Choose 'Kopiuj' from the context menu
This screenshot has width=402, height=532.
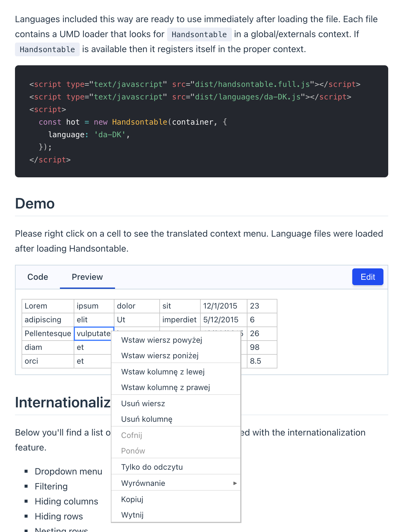tap(176, 499)
